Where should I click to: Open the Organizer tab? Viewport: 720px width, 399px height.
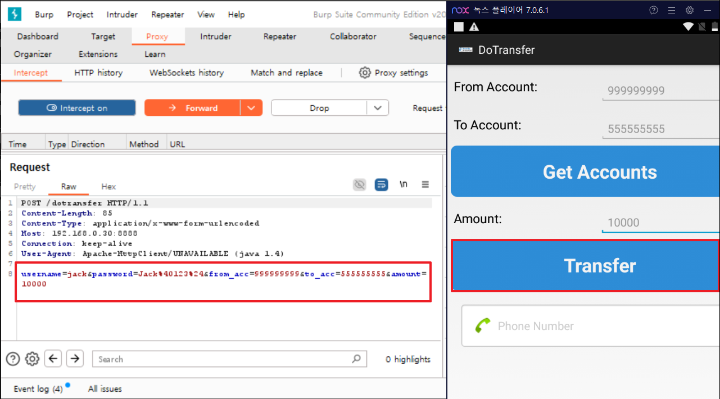tap(33, 54)
